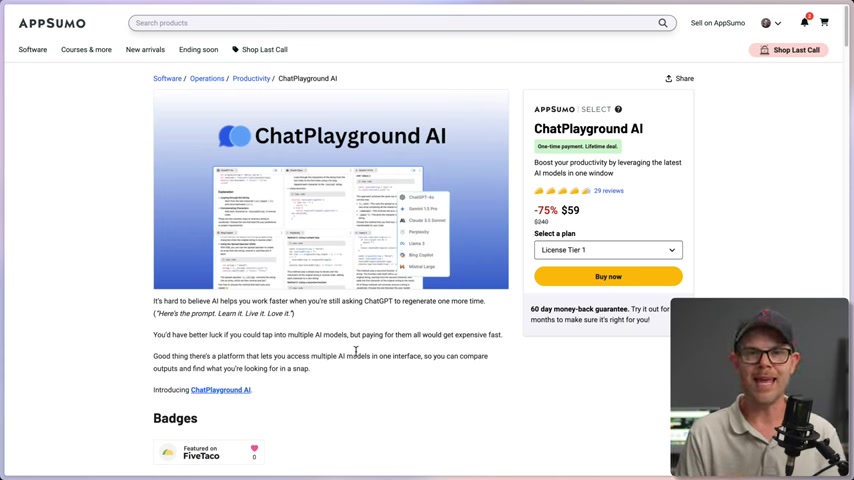Open the notifications bell
Image resolution: width=854 pixels, height=480 pixels.
tap(804, 22)
